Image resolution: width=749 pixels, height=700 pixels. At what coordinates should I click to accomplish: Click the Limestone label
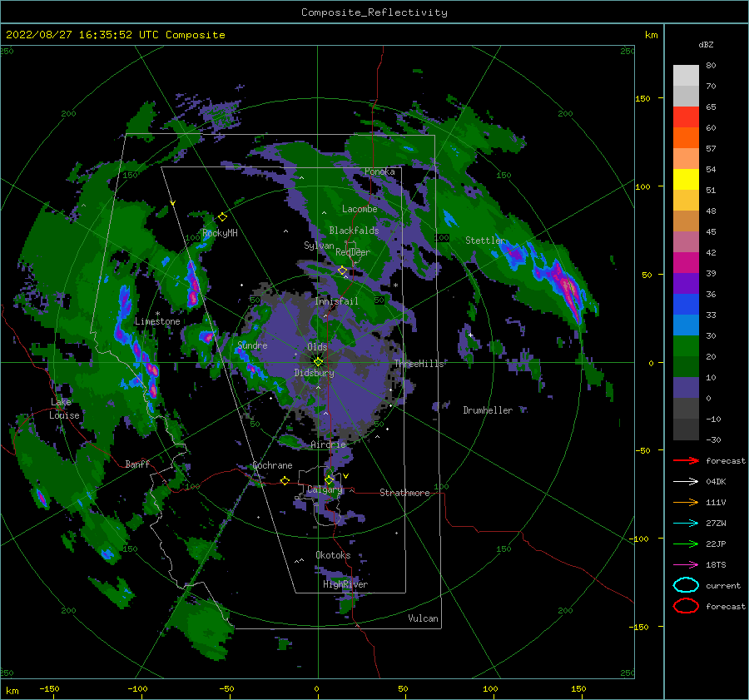point(157,321)
